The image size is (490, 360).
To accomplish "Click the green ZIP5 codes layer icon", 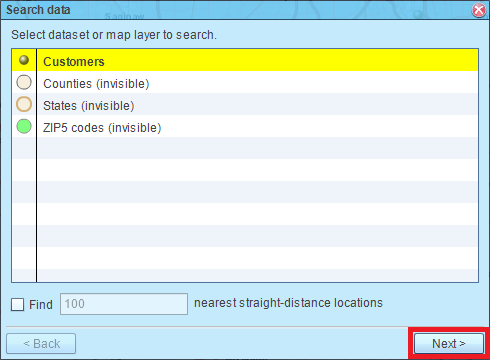I will tap(24, 126).
